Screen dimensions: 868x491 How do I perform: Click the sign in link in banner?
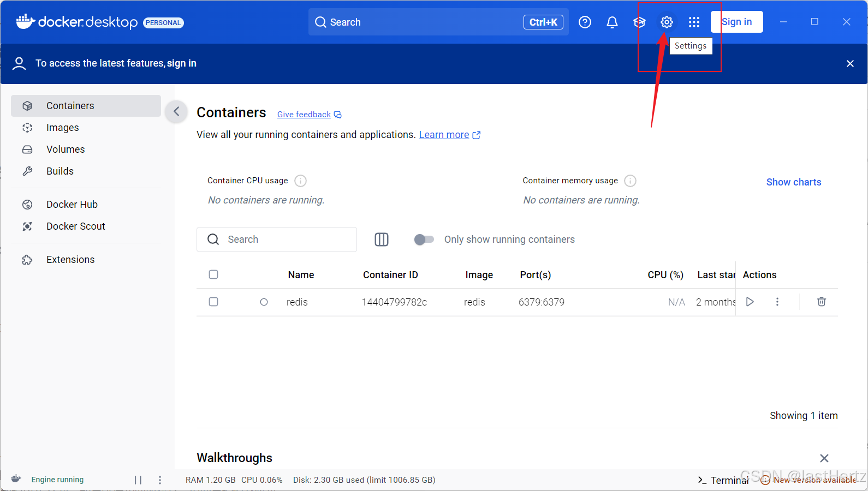[x=182, y=63]
